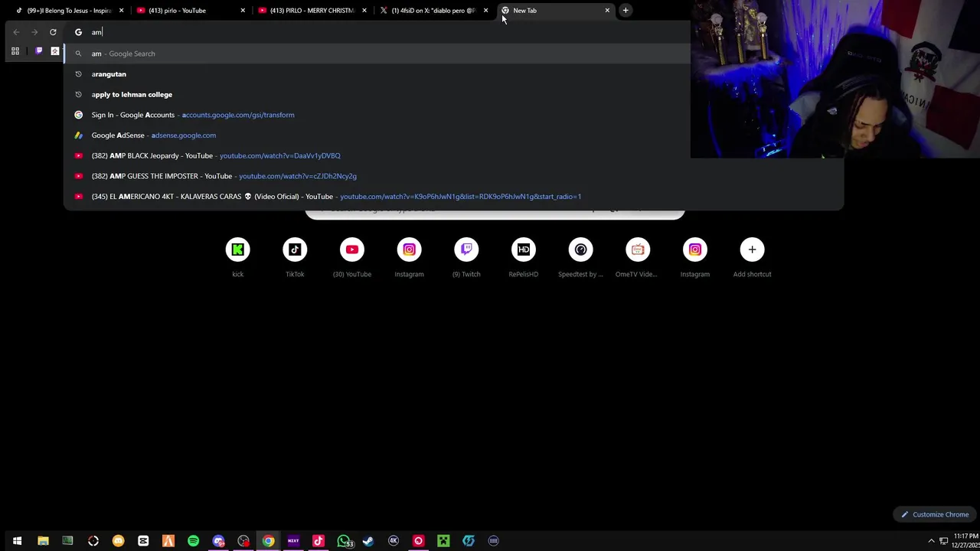Open the apps grid in bookmarks bar
Viewport: 980px width, 551px height.
[15, 51]
